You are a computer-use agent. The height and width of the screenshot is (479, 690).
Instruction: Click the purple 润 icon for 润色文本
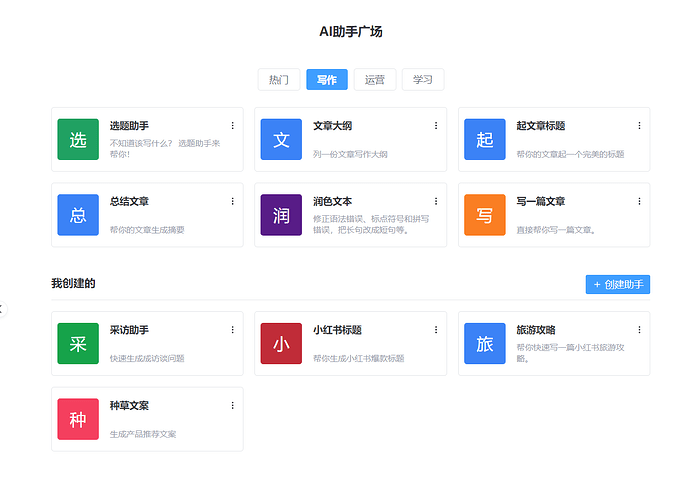(281, 215)
